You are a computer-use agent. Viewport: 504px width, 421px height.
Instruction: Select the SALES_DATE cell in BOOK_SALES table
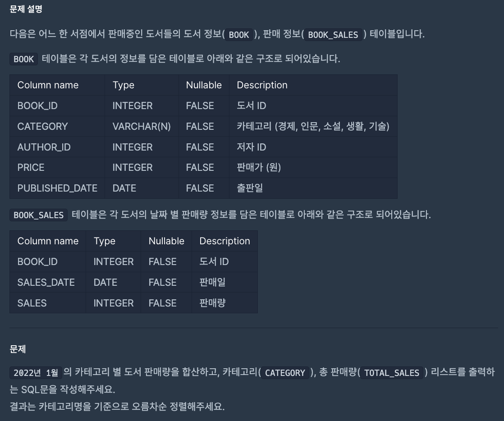48,282
